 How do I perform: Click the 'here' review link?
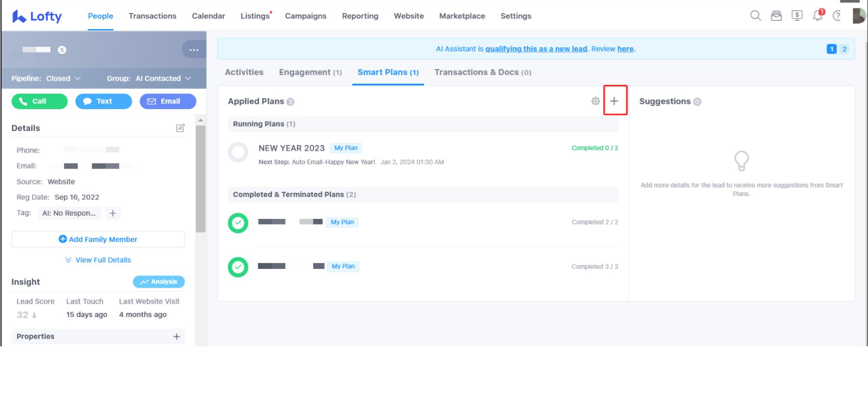(x=626, y=49)
